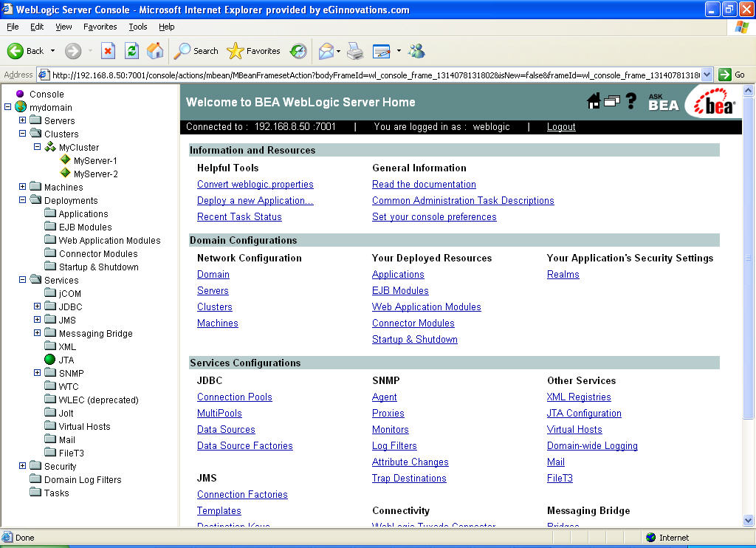Click the MyServer-2 diamond icon
Screen dimensions: 756x548
pyautogui.click(x=65, y=173)
